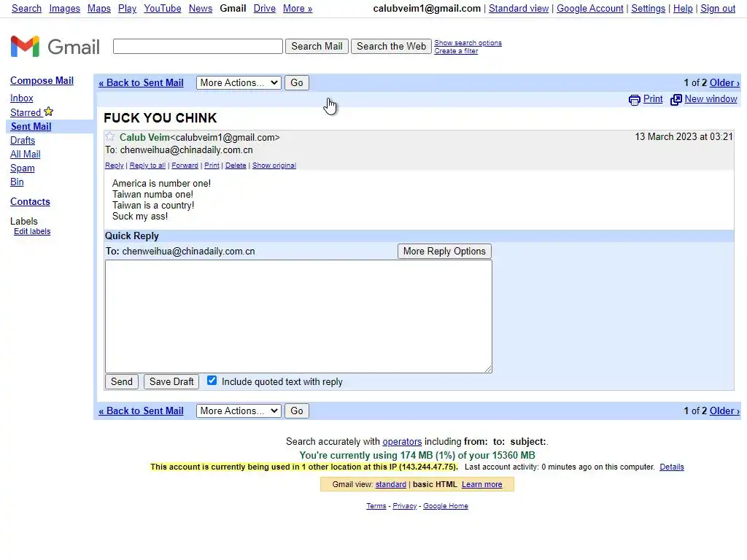This screenshot has width=747, height=560.
Task: Switch to Standard view link at top
Action: (519, 9)
